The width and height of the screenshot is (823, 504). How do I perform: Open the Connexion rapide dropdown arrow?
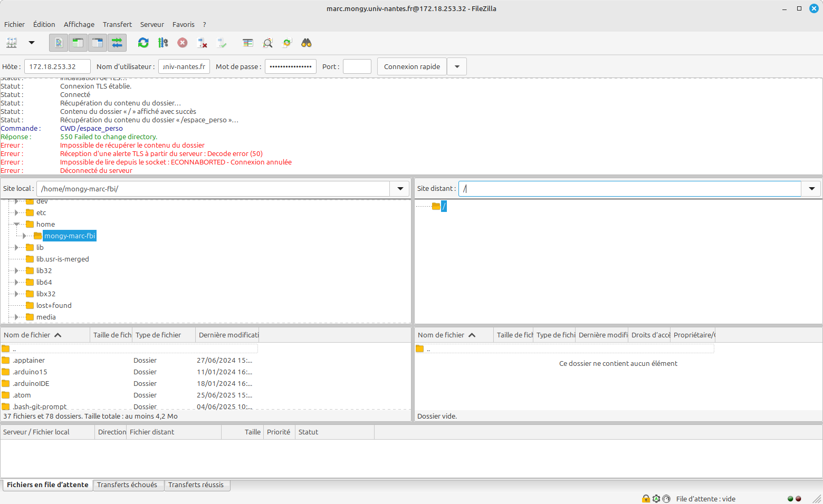coord(456,66)
